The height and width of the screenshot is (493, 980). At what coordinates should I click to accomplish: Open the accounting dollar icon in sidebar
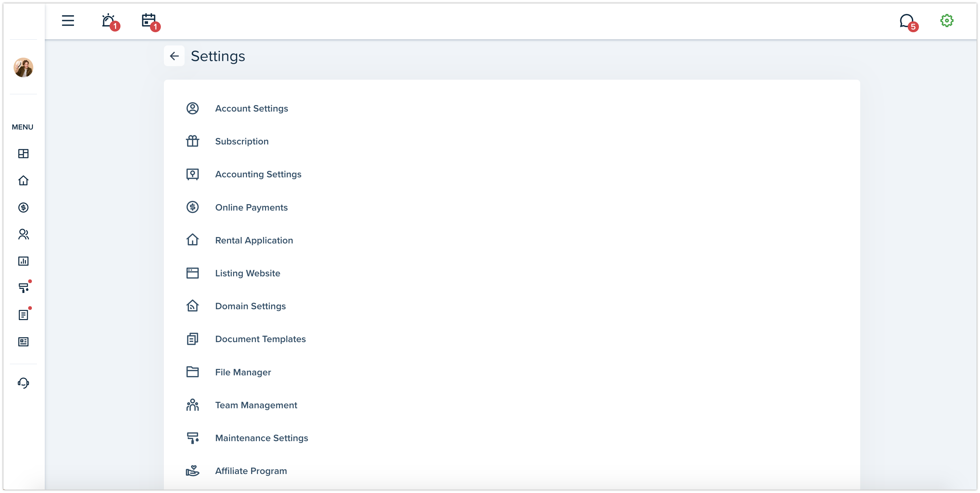(24, 208)
